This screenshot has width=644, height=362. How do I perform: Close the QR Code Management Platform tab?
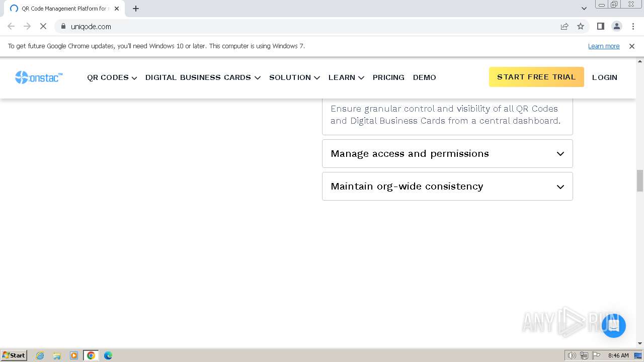pos(117,9)
